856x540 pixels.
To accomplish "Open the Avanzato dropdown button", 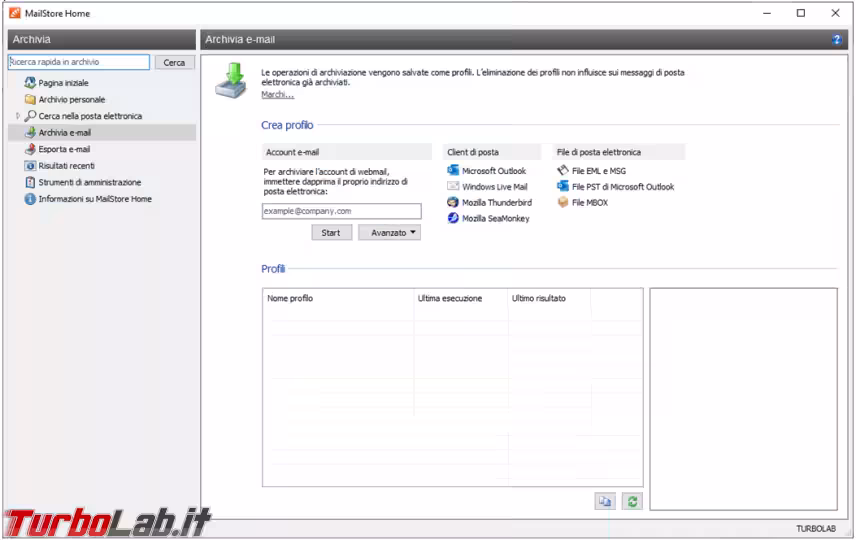I will click(x=389, y=233).
